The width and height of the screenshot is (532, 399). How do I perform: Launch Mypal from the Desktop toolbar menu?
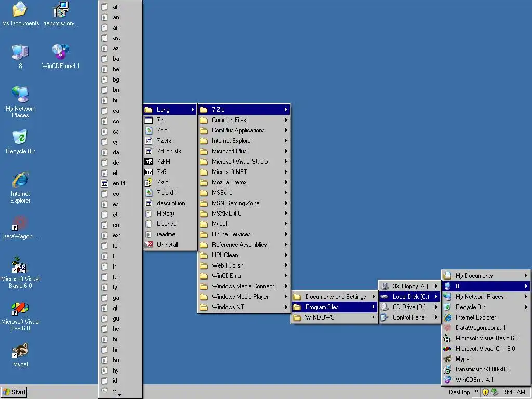pyautogui.click(x=486, y=359)
